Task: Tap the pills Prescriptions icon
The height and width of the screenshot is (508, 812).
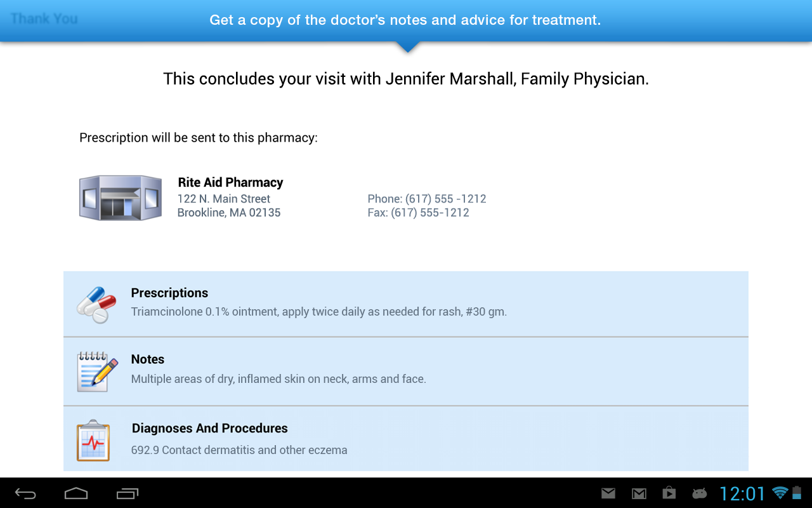Action: [96, 305]
